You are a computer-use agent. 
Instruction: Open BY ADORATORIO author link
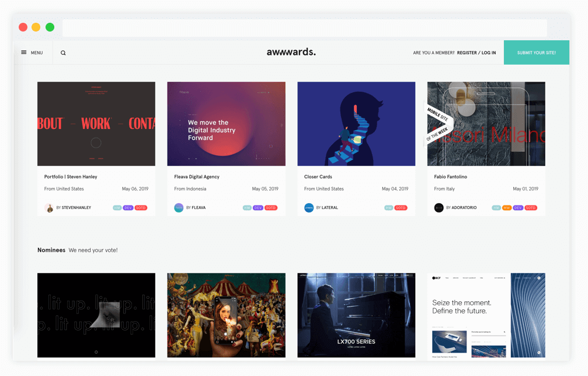click(x=461, y=208)
